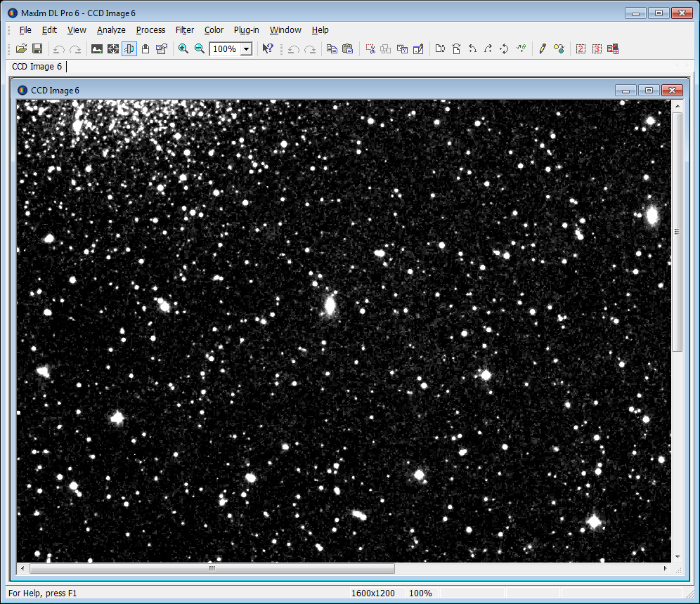Screen dimensions: 700x604
Task: Click the horizontal scrollbar left arrow
Action: coord(22,568)
